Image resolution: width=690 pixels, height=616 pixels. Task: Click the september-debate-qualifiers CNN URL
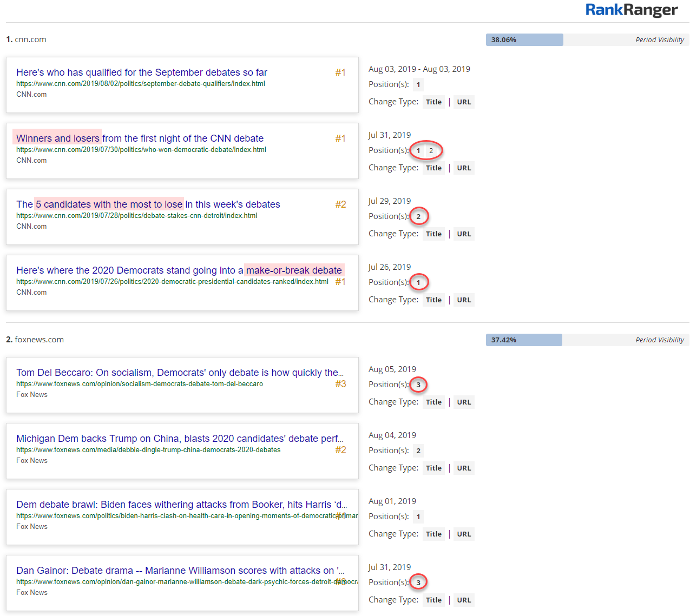pos(141,84)
